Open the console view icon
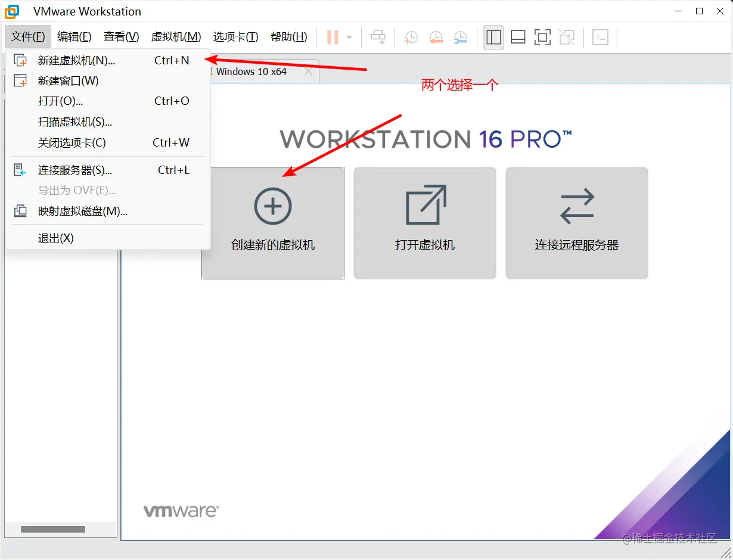This screenshot has height=560, width=733. coord(600,38)
